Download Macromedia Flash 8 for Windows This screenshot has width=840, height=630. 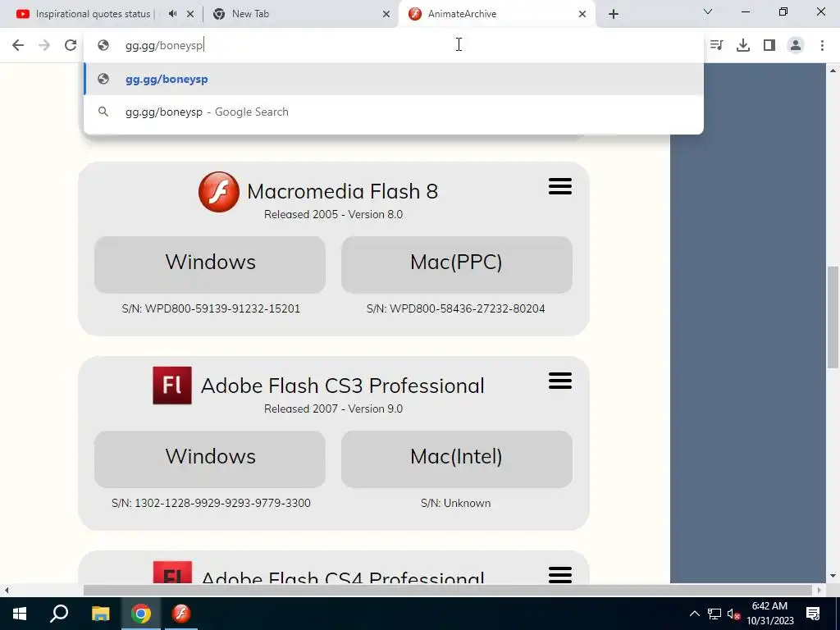210,265
